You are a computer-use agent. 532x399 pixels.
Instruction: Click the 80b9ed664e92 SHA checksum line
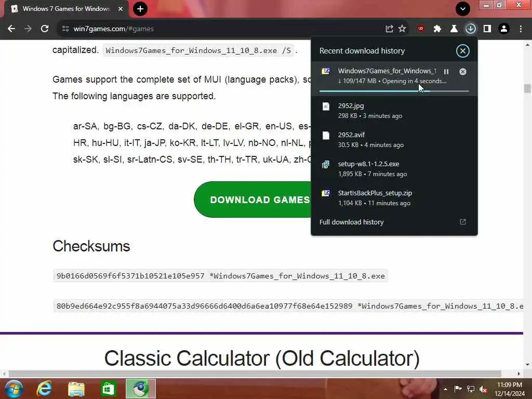click(x=288, y=306)
